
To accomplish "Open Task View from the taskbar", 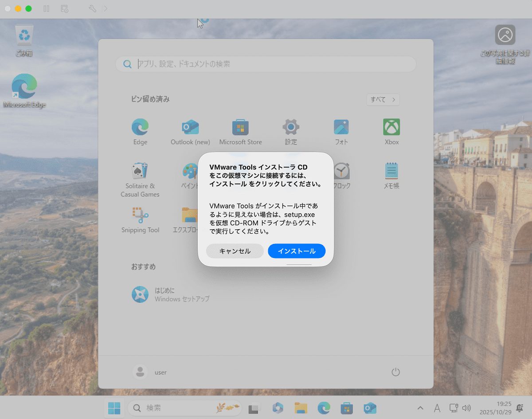I will (x=254, y=408).
